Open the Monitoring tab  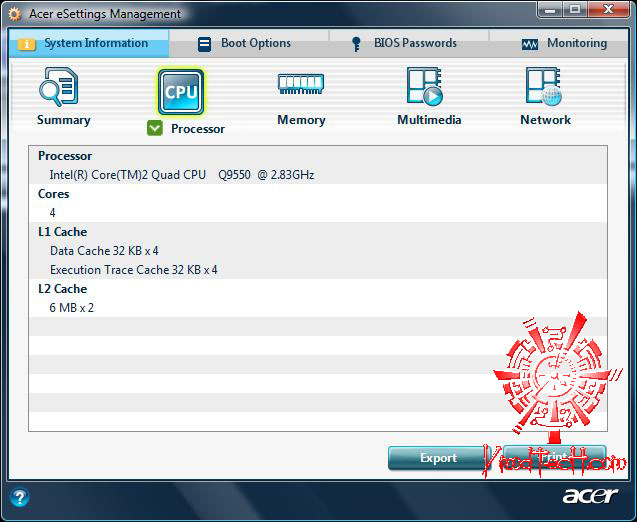[559, 43]
